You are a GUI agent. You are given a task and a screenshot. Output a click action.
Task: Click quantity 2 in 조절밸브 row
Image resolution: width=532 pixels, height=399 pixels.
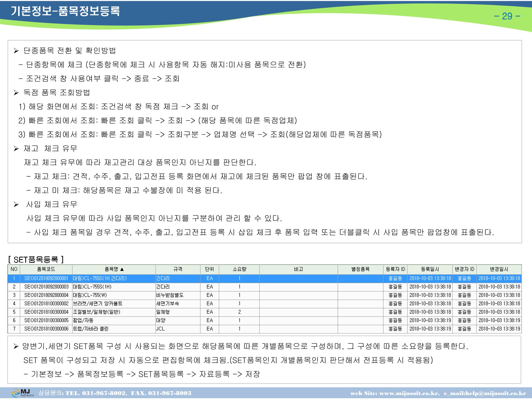point(239,312)
